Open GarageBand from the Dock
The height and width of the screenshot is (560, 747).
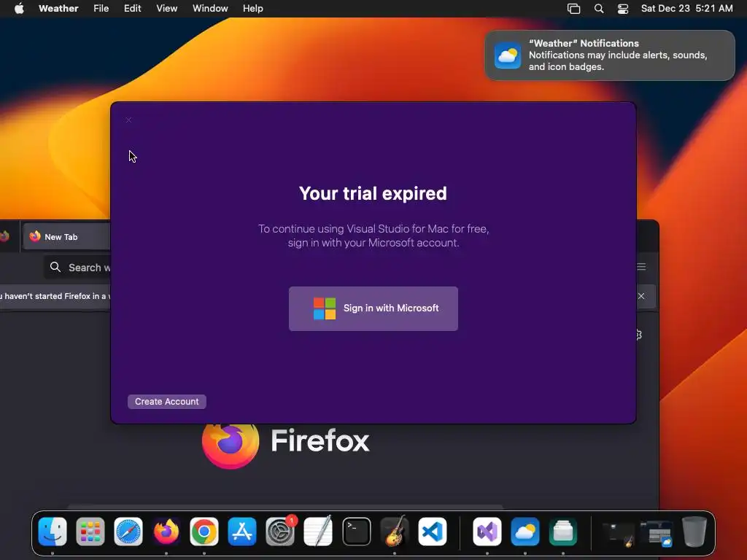pyautogui.click(x=395, y=532)
